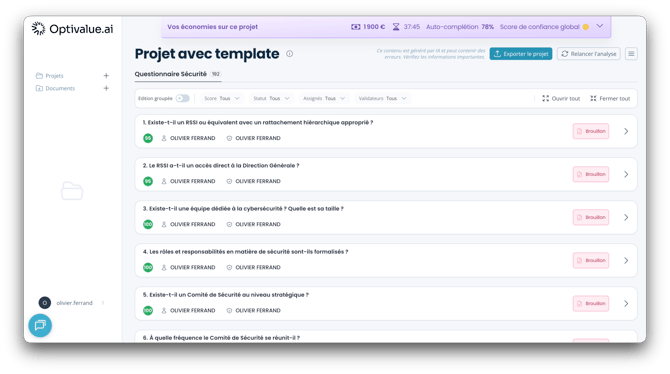670x374 pixels.
Task: Expand question 5 Comité de Sécurité chevron
Action: (x=626, y=303)
